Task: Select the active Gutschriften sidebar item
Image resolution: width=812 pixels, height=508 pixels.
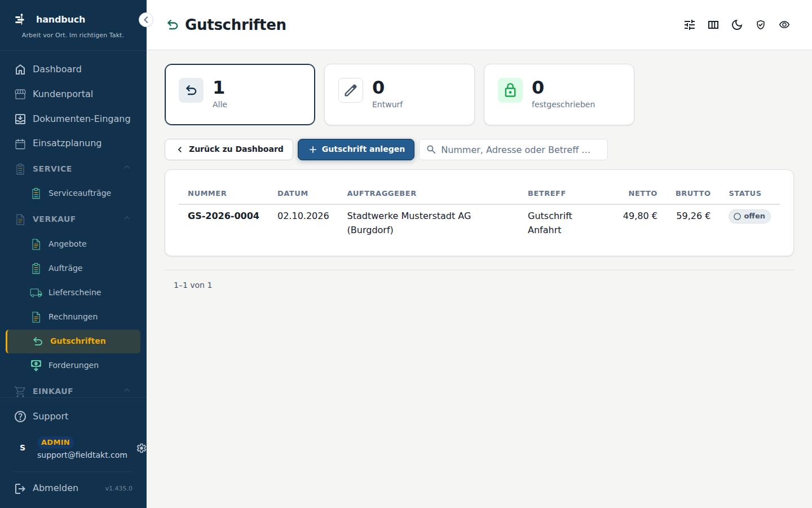Action: click(x=73, y=341)
